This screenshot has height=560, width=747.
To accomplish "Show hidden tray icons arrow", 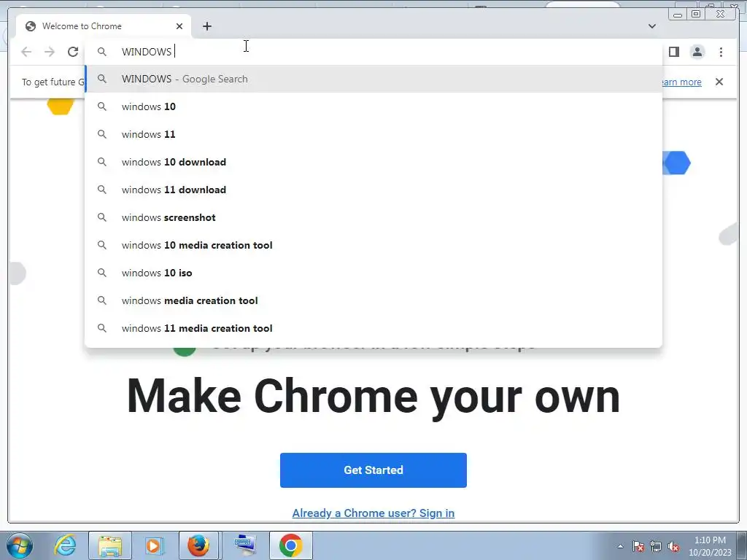I will click(620, 546).
